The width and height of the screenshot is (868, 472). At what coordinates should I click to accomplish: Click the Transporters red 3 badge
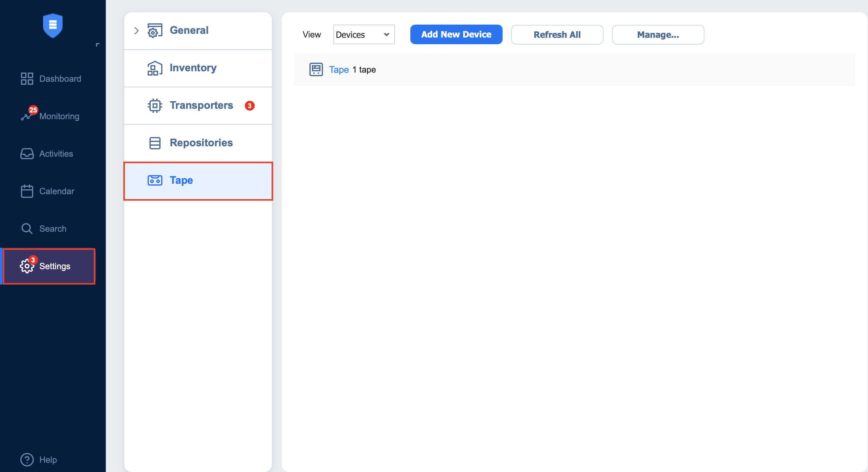point(249,106)
